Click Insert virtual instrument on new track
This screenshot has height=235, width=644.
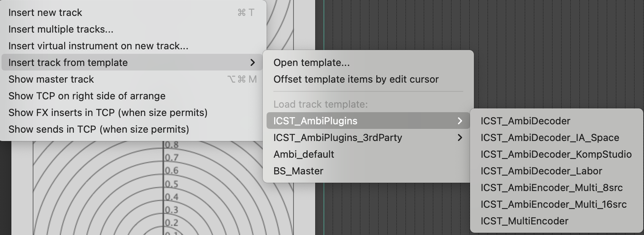[x=98, y=46]
